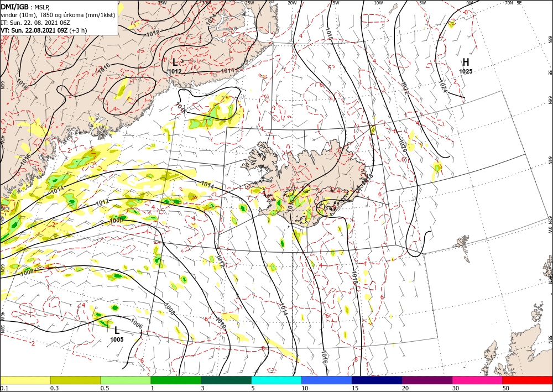The image size is (553, 392).
Task: Click the 1022 isobar label
Action: point(405,88)
